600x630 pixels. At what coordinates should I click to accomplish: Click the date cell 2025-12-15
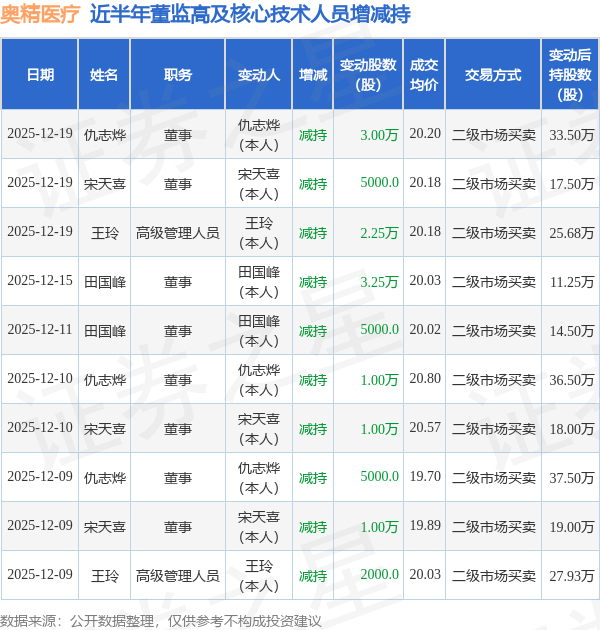(x=40, y=280)
